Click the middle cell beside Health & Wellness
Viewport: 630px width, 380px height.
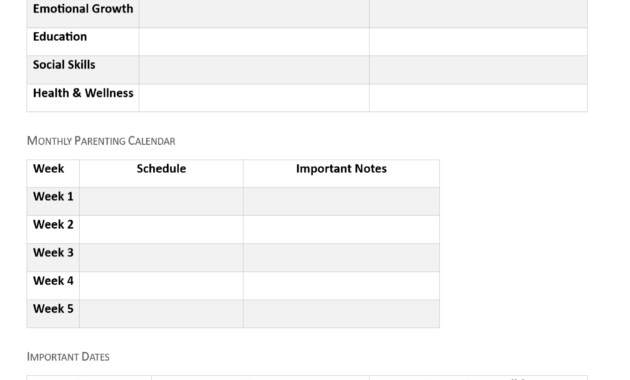(x=254, y=98)
